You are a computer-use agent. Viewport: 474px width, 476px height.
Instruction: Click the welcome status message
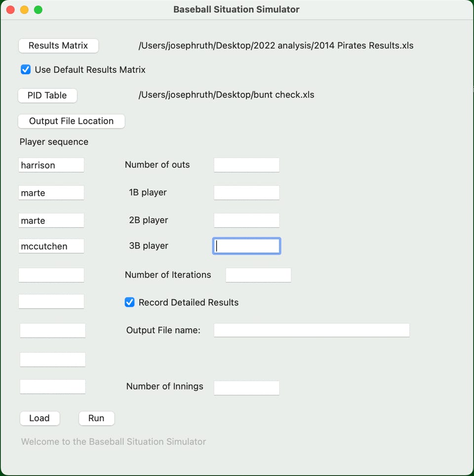114,442
